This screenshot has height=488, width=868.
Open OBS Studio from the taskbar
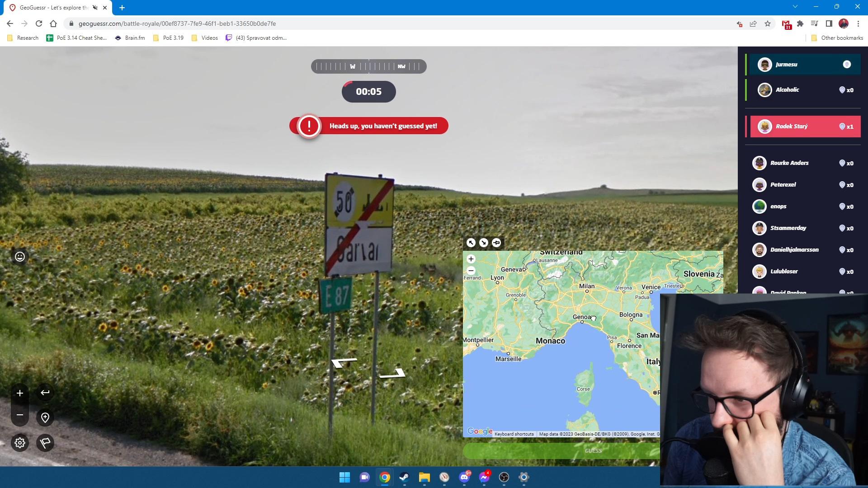coord(504,477)
